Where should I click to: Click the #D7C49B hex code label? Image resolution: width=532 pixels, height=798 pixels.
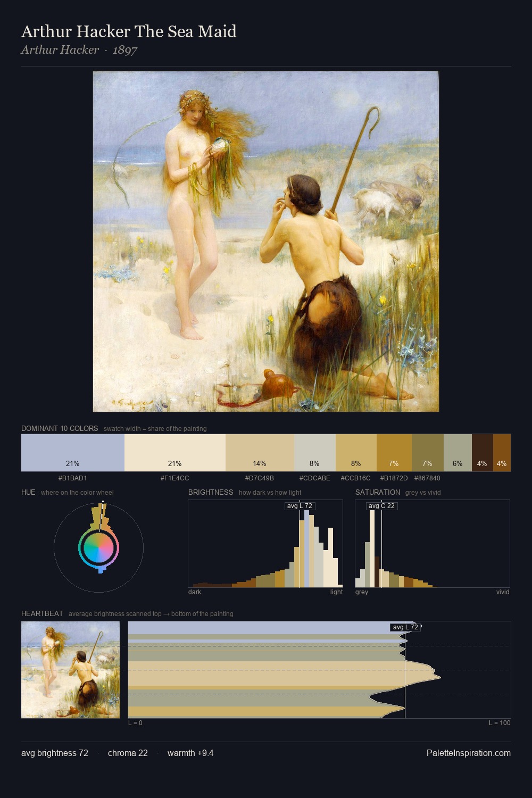(260, 478)
